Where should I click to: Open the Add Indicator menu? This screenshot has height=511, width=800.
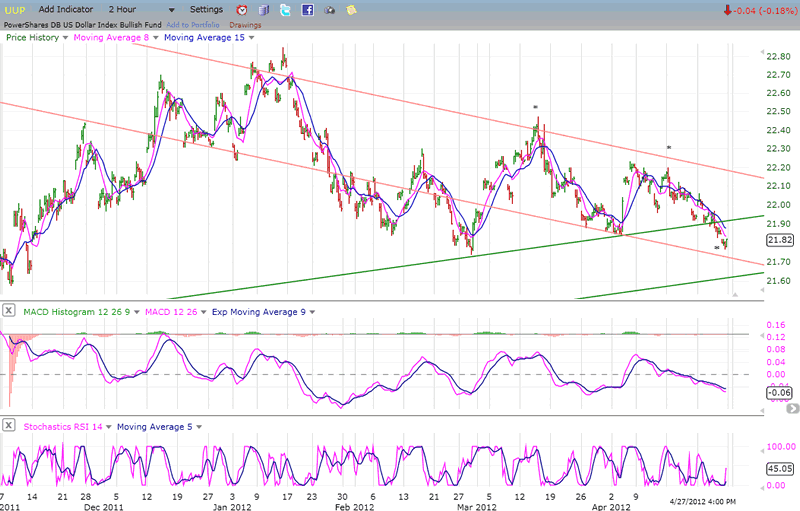coord(66,9)
